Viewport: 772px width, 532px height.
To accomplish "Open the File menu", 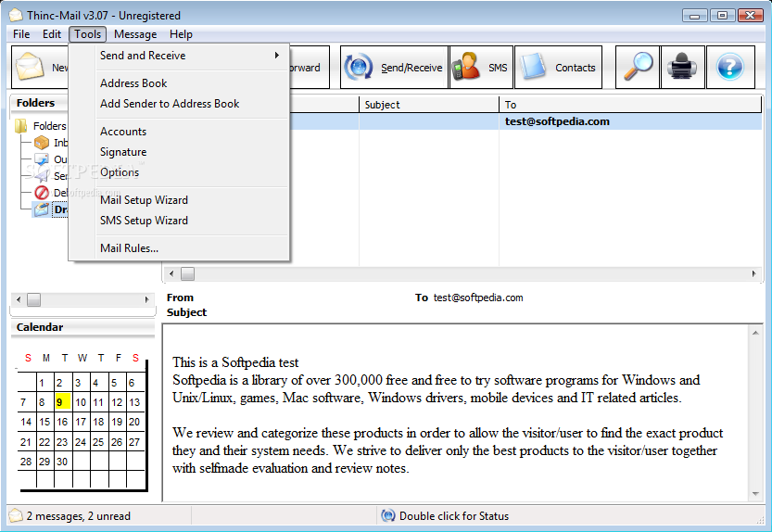I will click(21, 34).
